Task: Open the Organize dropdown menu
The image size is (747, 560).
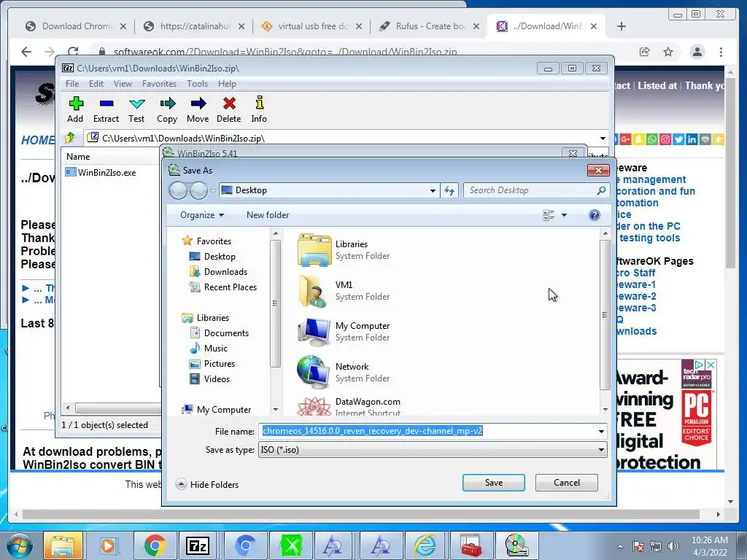Action: click(201, 215)
